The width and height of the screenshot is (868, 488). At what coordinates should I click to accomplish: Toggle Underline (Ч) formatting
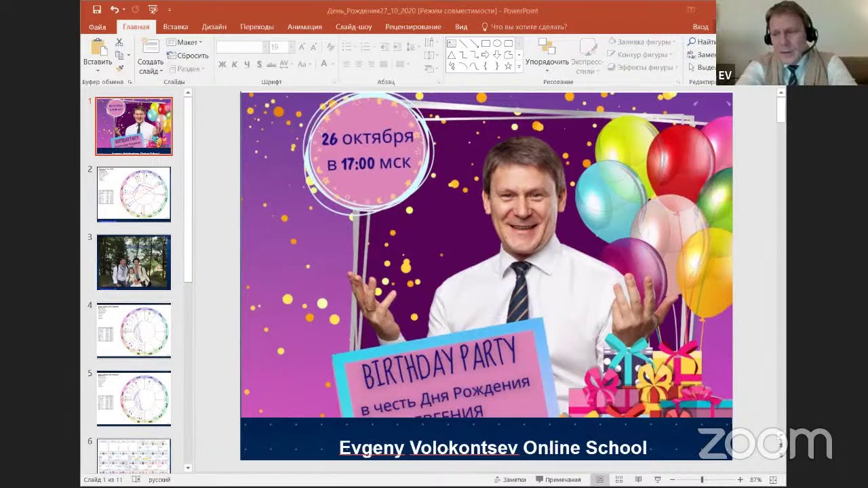click(247, 64)
